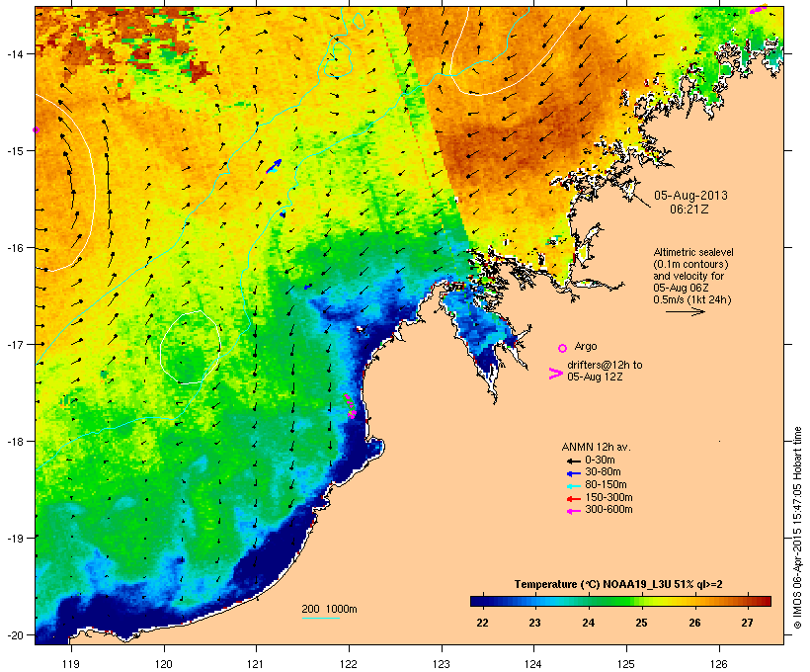The image size is (810, 672).
Task: Click the time label 06:21Z
Action: point(689,210)
